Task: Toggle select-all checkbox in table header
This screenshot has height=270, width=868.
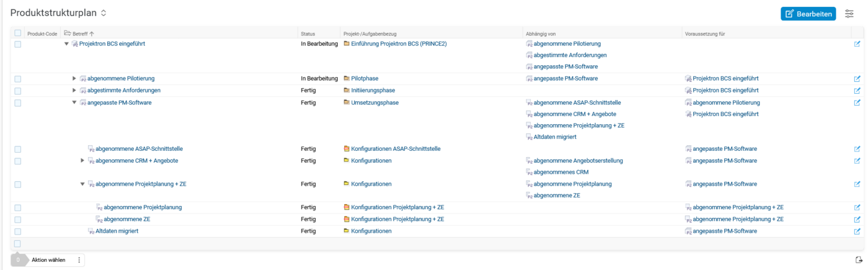Action: [17, 33]
